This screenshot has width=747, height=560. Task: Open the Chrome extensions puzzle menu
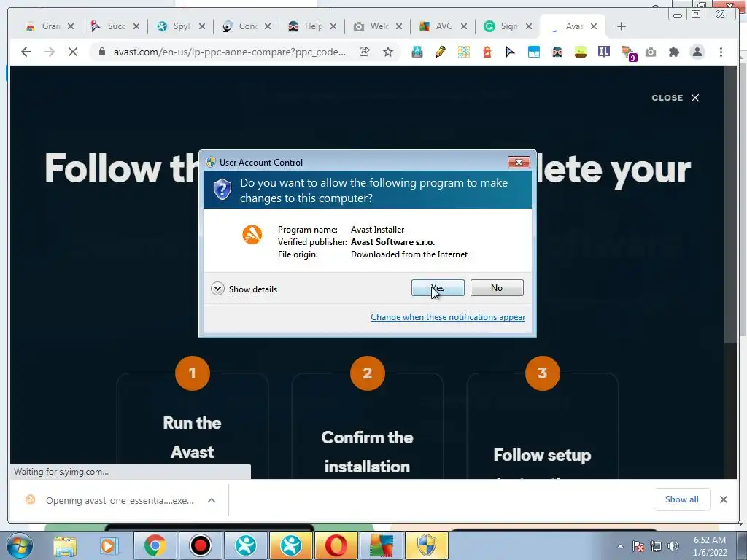pos(673,52)
